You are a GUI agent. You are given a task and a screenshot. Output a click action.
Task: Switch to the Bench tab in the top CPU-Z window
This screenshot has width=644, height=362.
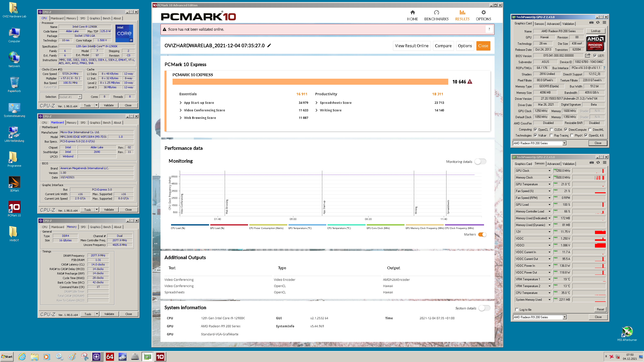tap(106, 18)
